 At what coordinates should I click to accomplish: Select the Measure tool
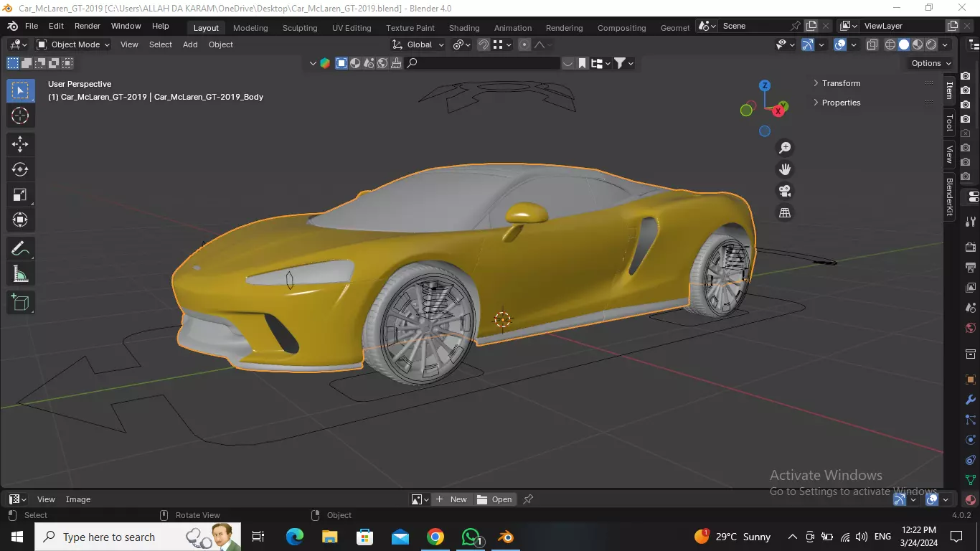click(20, 274)
